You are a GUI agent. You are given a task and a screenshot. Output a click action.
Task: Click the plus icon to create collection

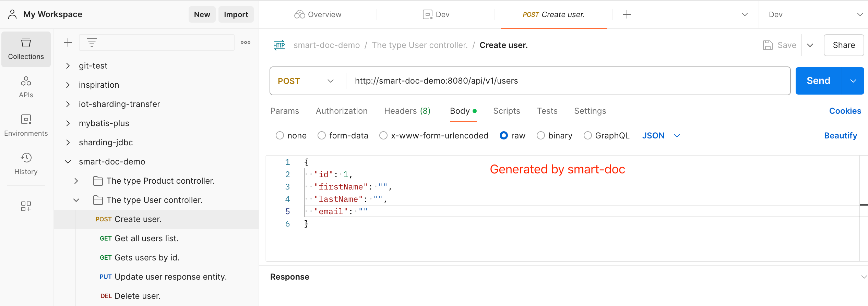(68, 42)
